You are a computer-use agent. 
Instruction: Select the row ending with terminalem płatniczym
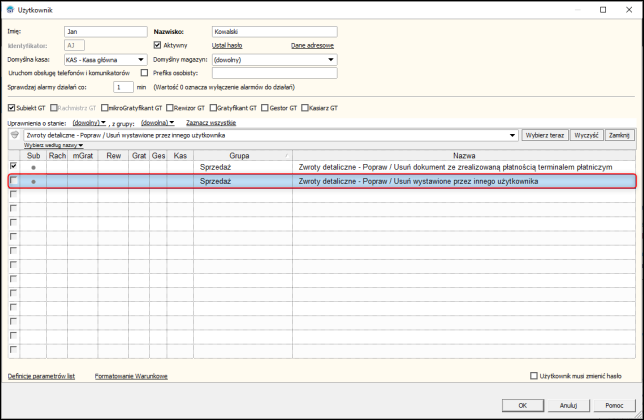pyautogui.click(x=322, y=167)
